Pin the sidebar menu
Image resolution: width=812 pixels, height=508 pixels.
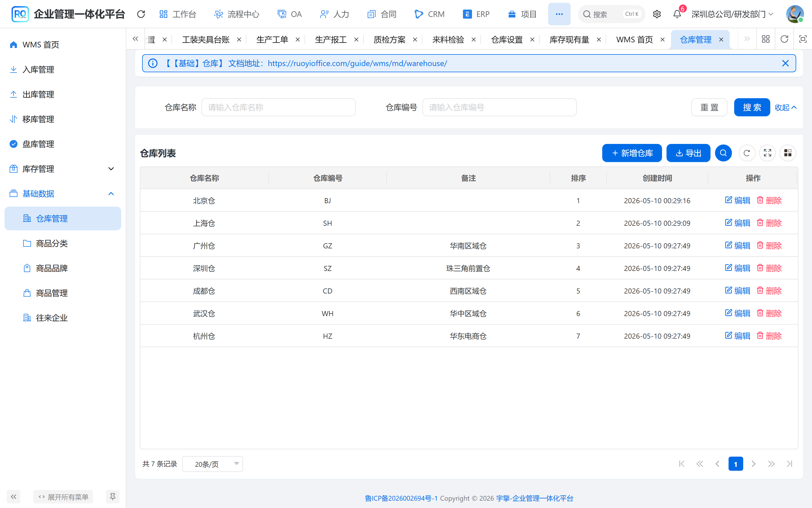tap(112, 497)
